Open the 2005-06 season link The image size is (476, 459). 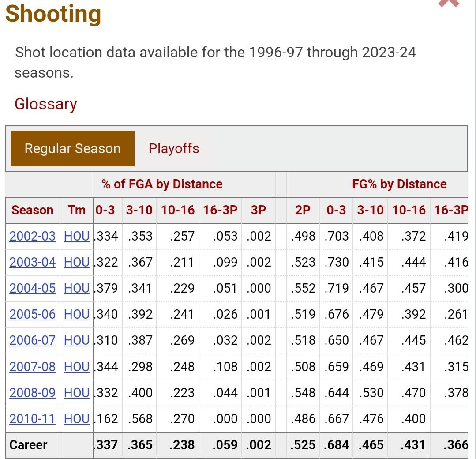[x=33, y=315]
